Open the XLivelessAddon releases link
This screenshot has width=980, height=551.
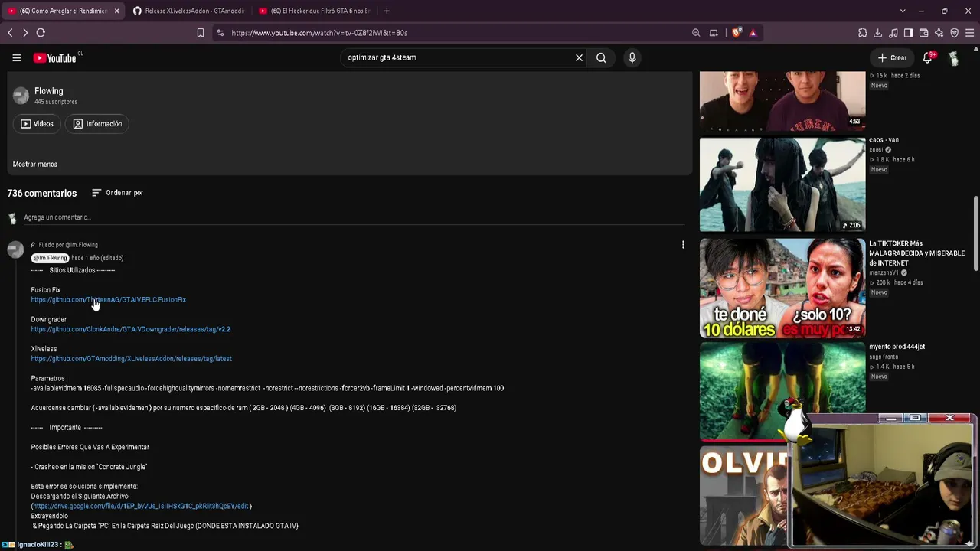pos(132,359)
